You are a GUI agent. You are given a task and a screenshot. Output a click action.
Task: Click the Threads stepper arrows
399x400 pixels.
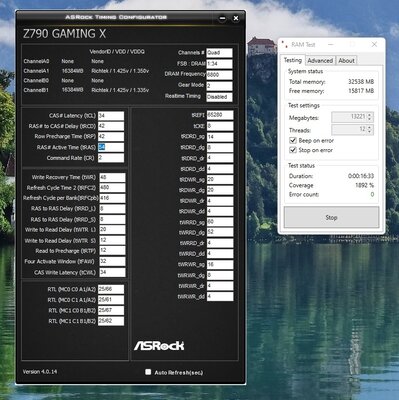click(369, 129)
